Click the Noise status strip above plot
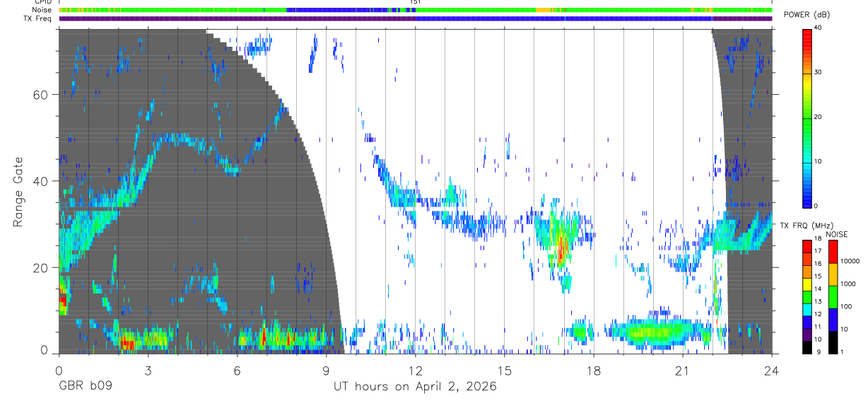This screenshot has width=868, height=401. [x=416, y=10]
